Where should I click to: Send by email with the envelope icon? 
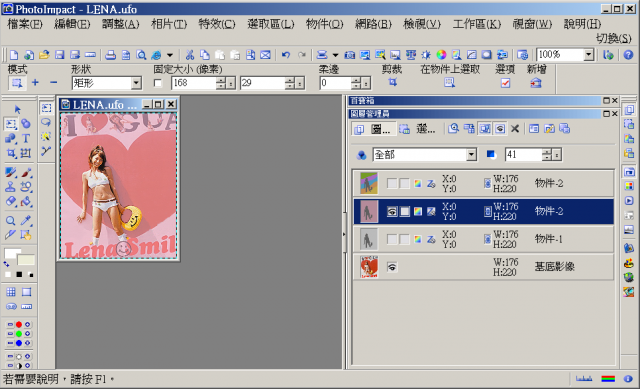(x=265, y=55)
